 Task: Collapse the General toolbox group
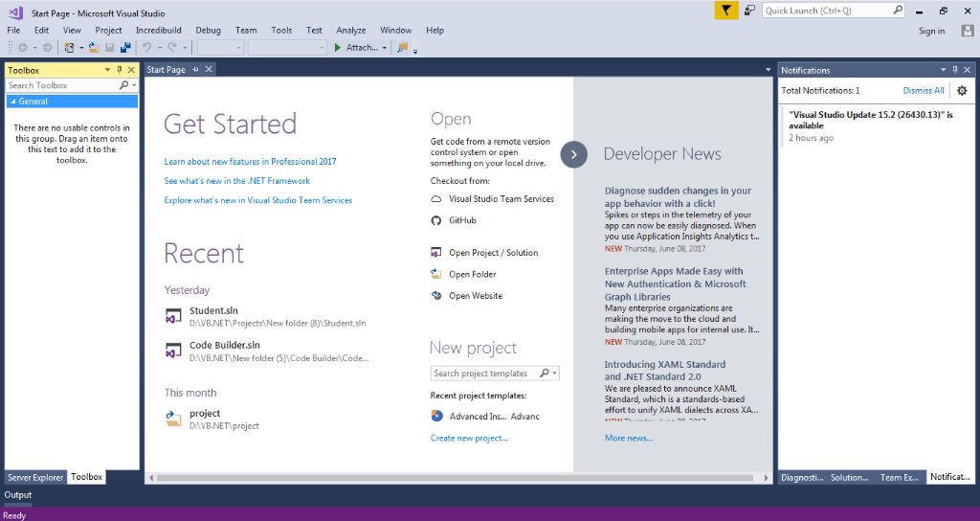coord(11,102)
